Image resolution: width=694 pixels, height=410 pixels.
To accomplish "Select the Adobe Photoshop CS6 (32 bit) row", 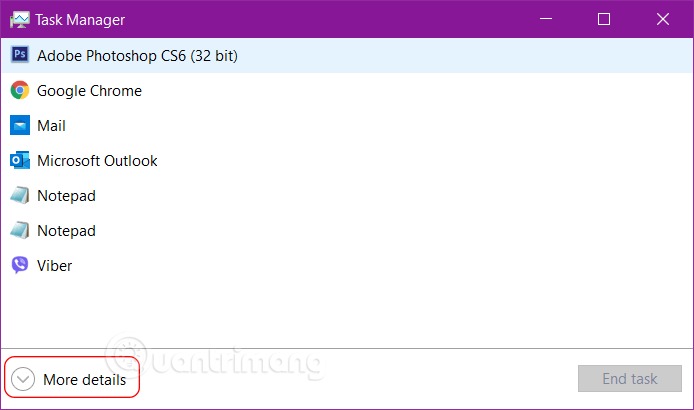I will [347, 55].
